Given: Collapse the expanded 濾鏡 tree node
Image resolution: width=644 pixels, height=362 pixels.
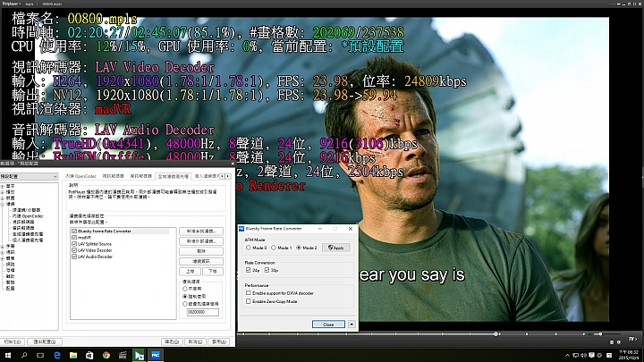Looking at the screenshot, I should pos(3,204).
